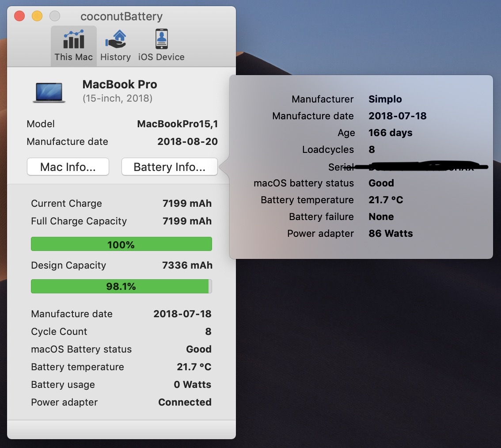The image size is (501, 448).
Task: Select the Connected power adapter value
Action: [185, 402]
